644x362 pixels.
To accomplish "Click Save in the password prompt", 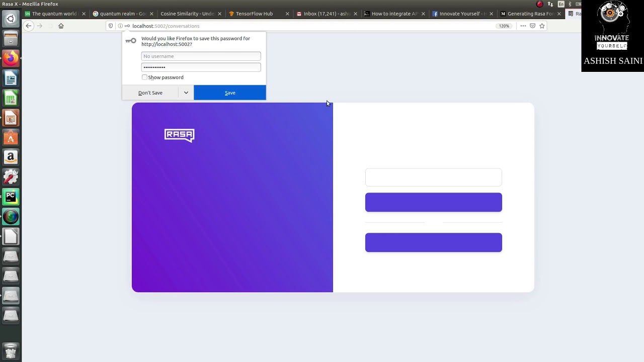I will pyautogui.click(x=230, y=93).
